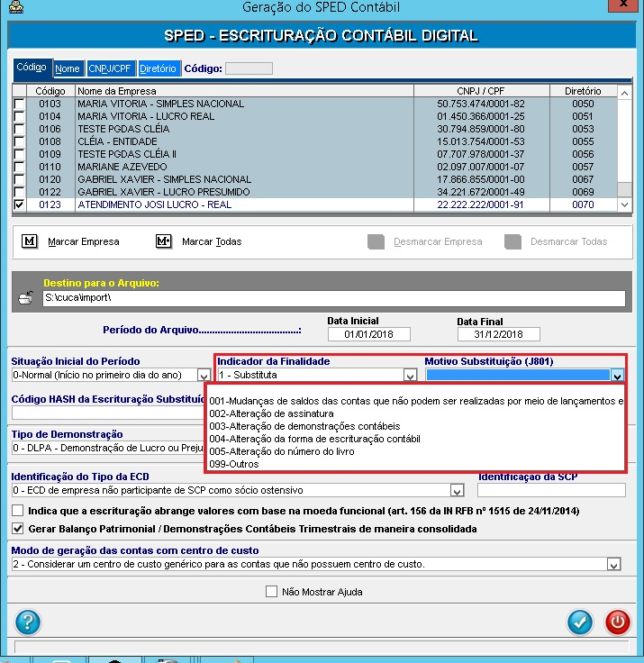Click the Marcar Empresa M icon
The image size is (644, 663).
[30, 241]
